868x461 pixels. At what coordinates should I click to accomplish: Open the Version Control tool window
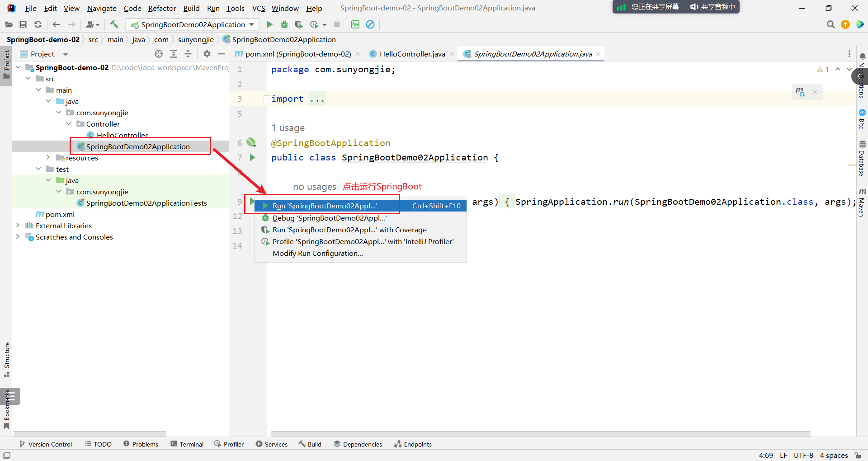tap(45, 444)
